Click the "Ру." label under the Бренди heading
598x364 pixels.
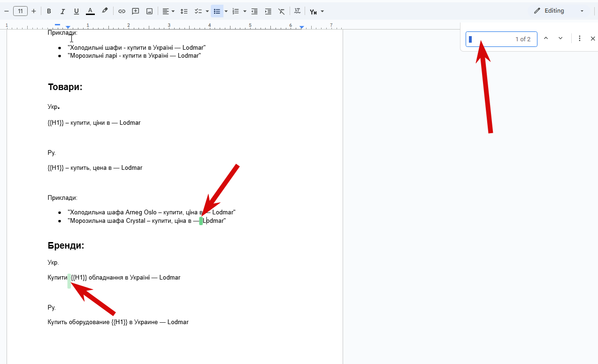[x=52, y=308]
